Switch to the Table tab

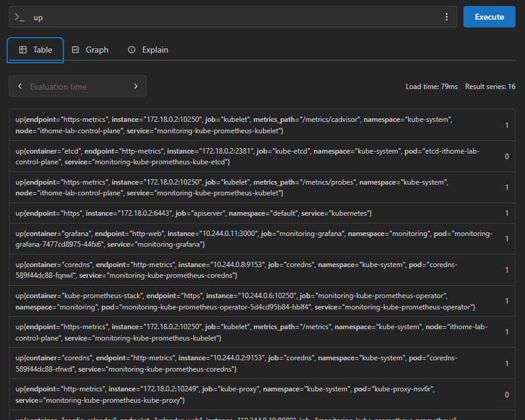(35, 50)
